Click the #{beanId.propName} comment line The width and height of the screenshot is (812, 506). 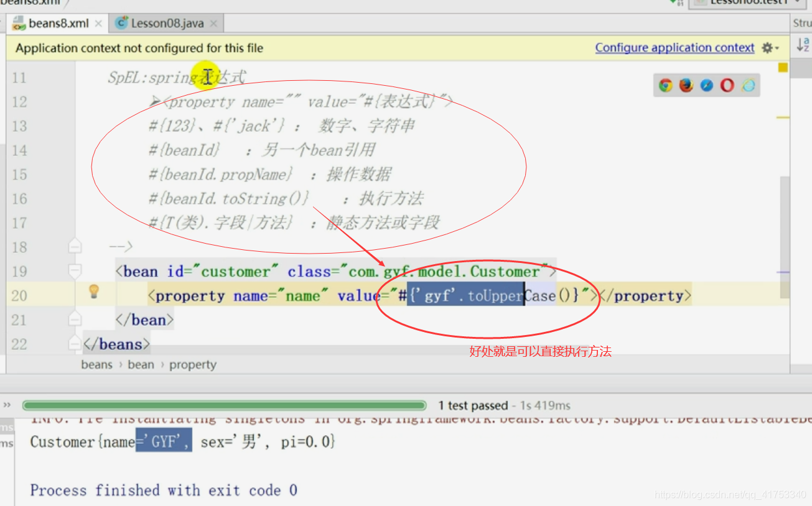(x=269, y=175)
